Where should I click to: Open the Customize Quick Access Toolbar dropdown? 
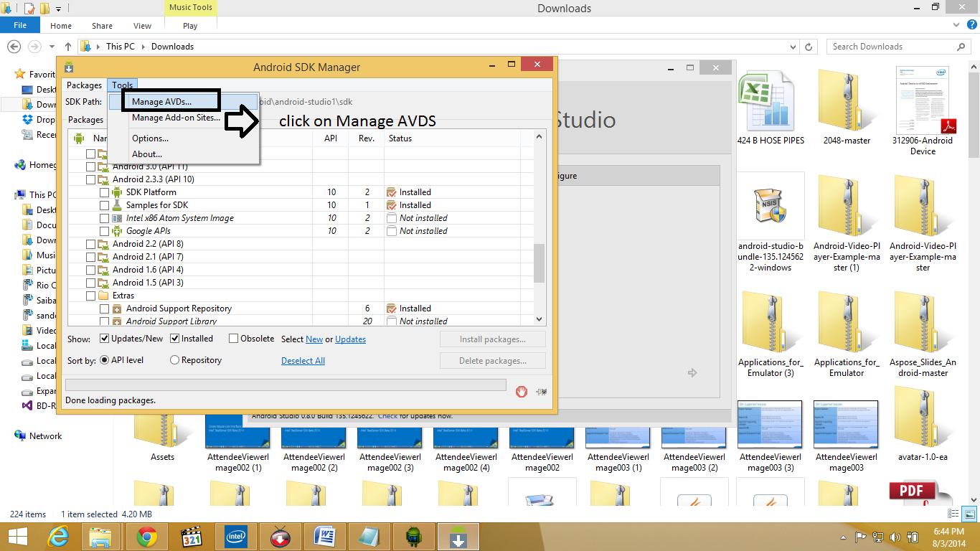(x=59, y=9)
